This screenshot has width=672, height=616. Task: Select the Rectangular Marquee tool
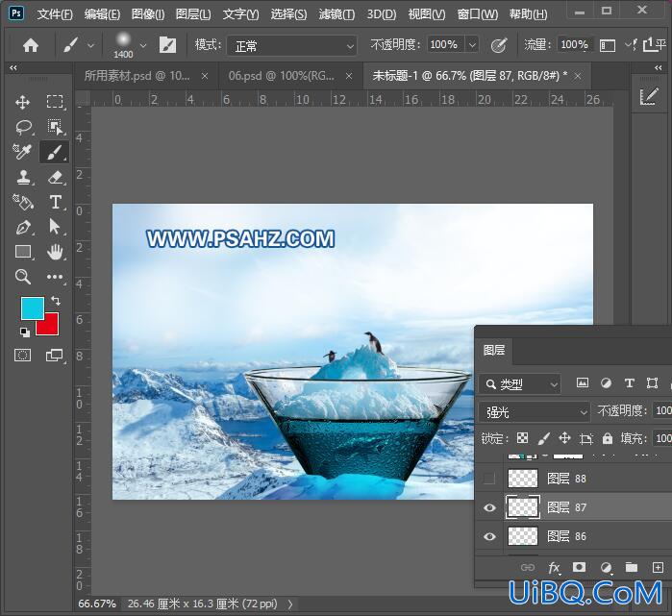55,103
